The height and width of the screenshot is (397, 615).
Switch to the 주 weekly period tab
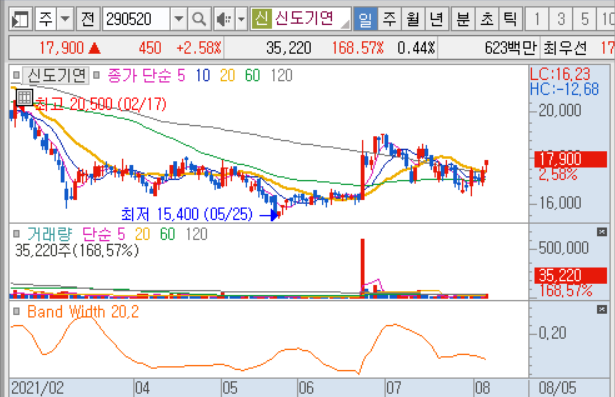[x=389, y=19]
